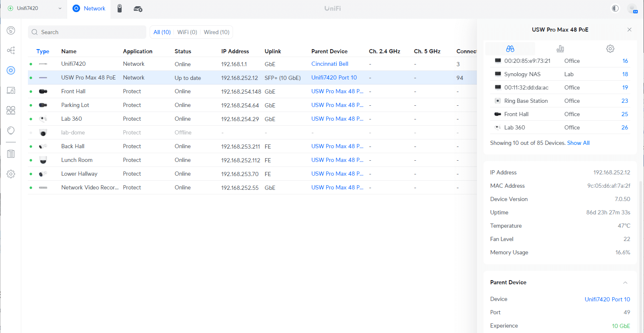Open port 25 link for Front Hall
Screen dimensions: 644x333
point(625,114)
